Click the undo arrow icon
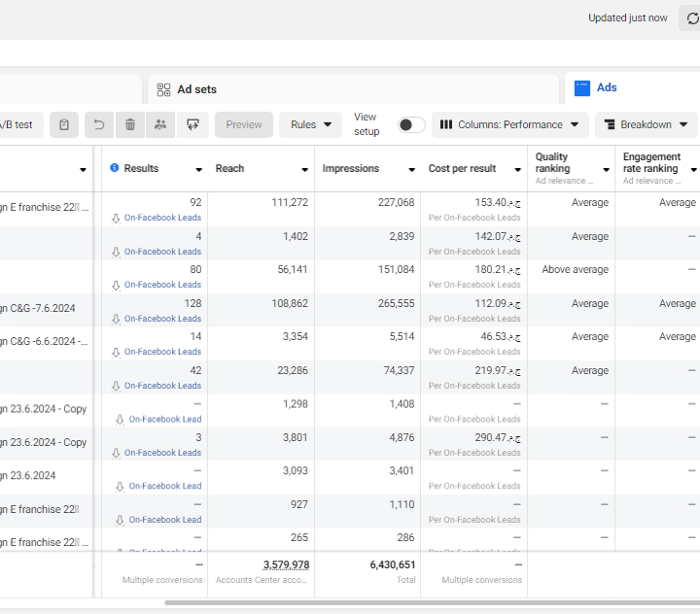This screenshot has height=614, width=700. coord(99,124)
